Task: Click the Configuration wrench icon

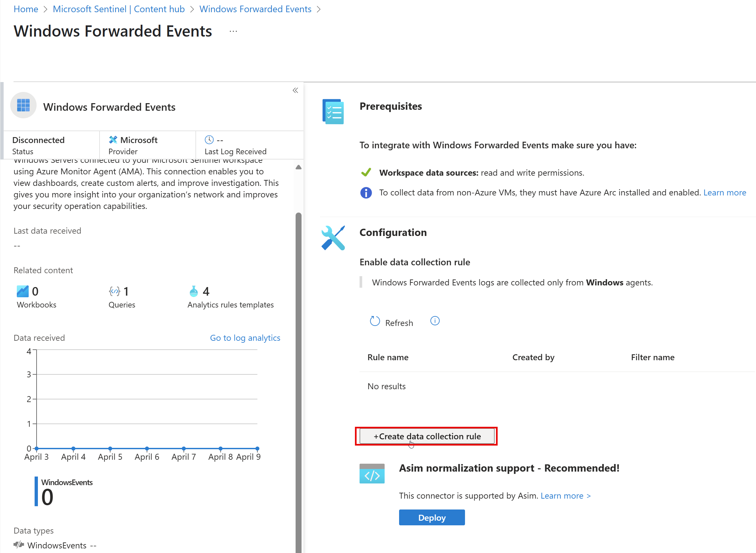Action: pos(333,238)
